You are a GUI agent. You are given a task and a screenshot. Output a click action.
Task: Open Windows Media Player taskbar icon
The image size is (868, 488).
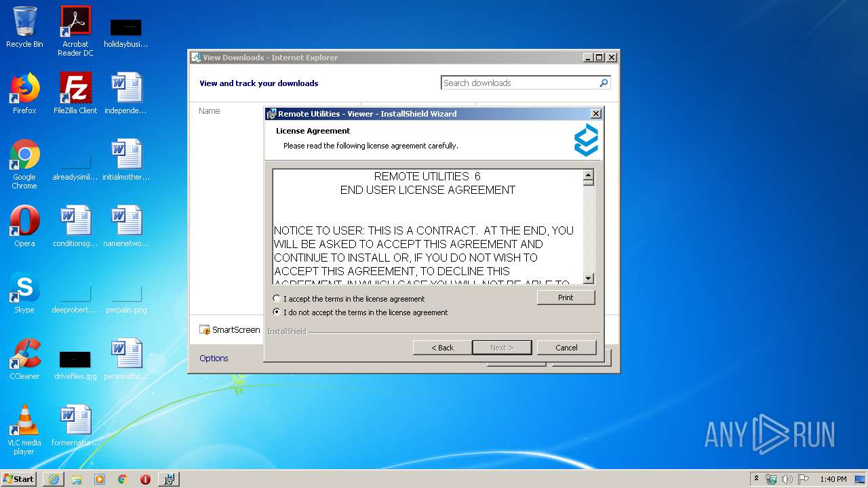(x=100, y=479)
